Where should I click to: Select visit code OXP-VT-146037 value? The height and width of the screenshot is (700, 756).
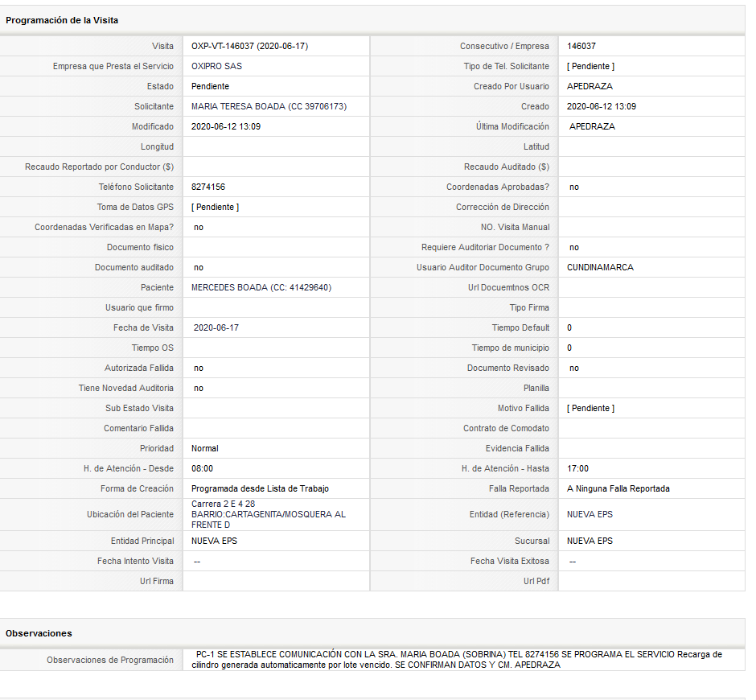[249, 47]
